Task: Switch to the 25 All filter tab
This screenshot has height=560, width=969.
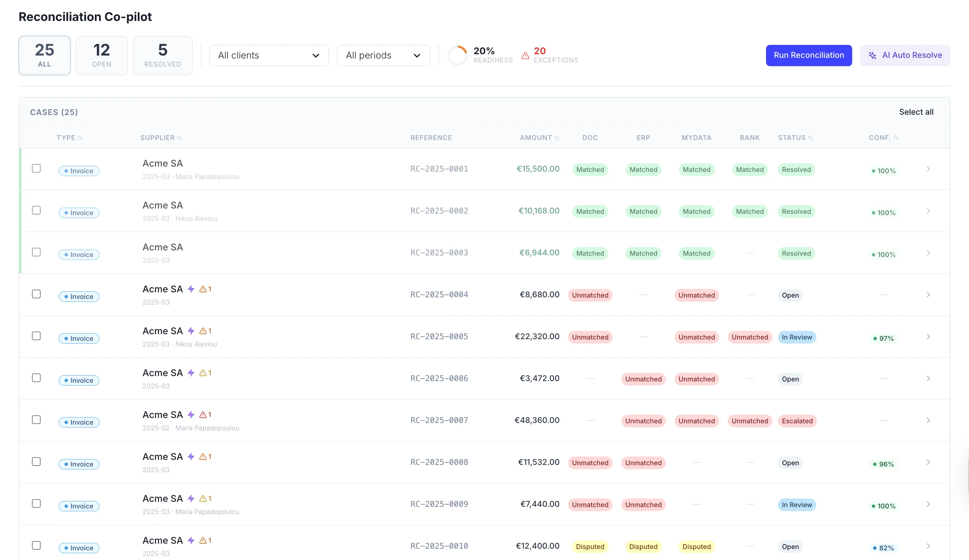Action: (44, 55)
